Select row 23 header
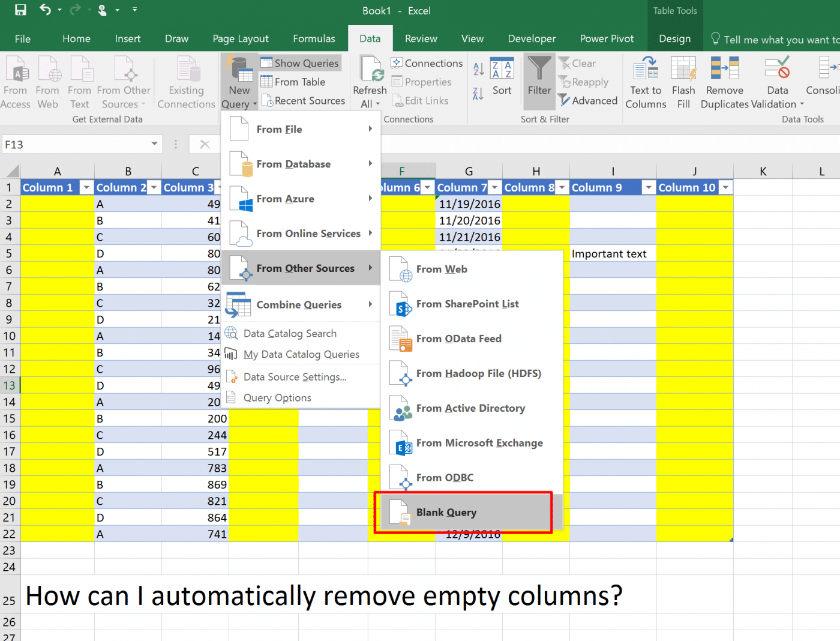 tap(10, 550)
